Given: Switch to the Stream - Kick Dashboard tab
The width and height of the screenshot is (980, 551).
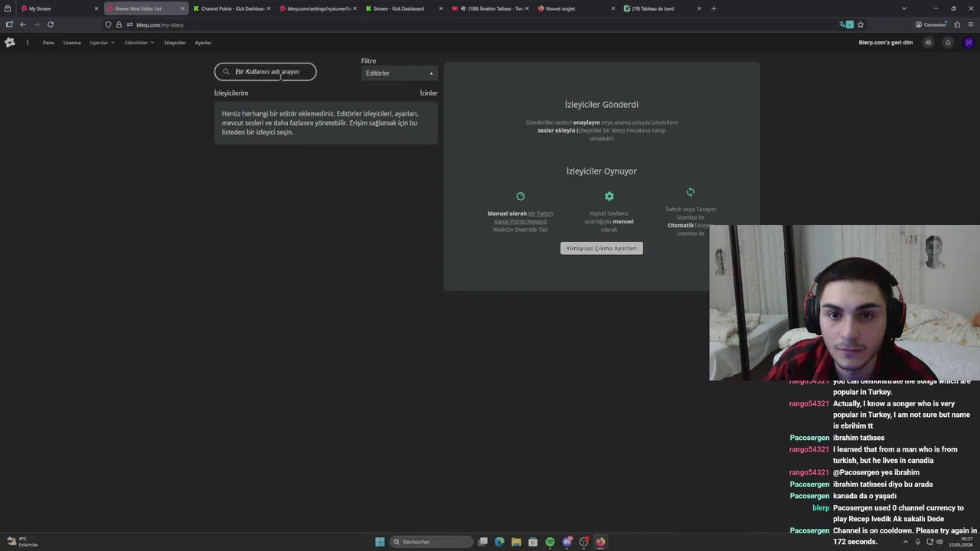Looking at the screenshot, I should coord(404,8).
